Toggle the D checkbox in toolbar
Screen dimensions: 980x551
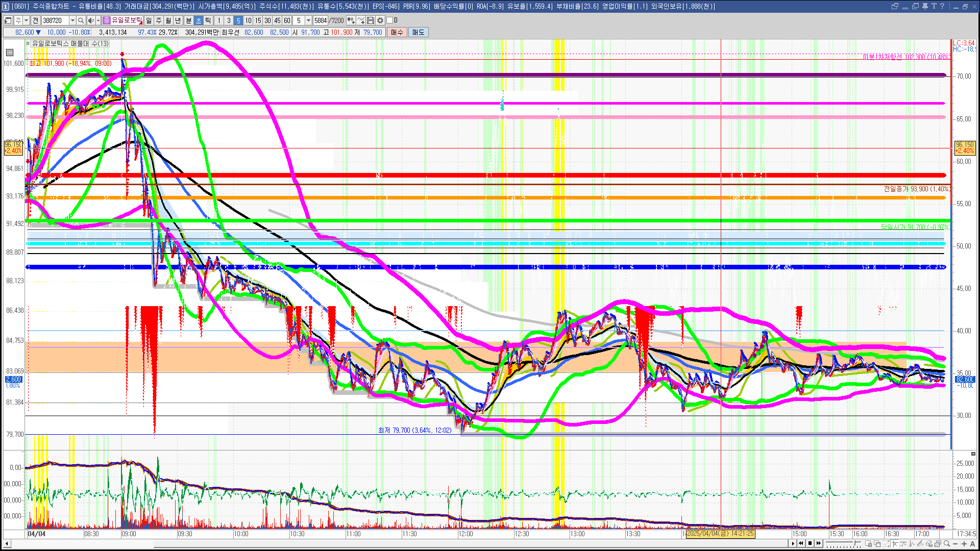click(x=390, y=20)
